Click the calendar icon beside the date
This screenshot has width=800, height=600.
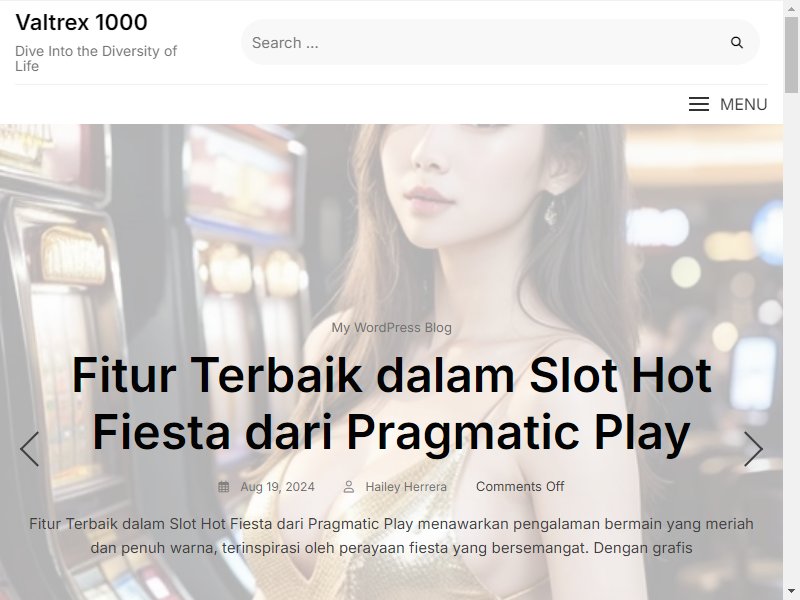[x=223, y=487]
